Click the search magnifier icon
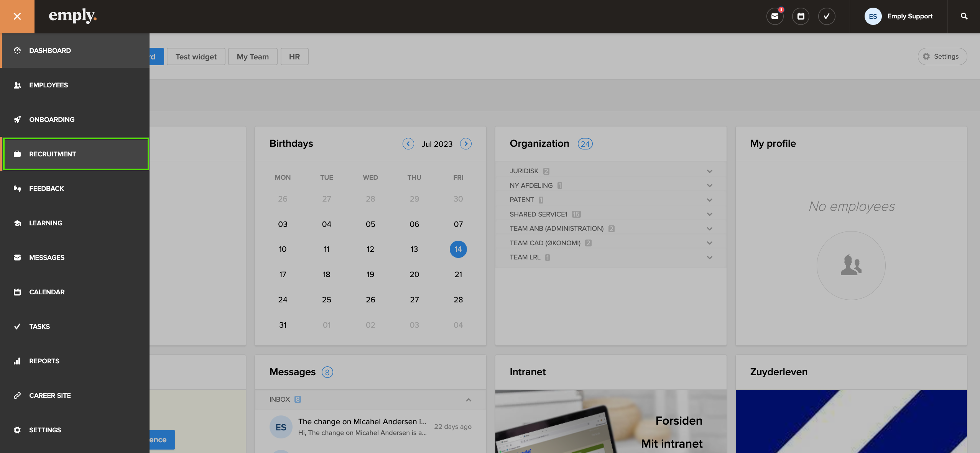 (964, 16)
